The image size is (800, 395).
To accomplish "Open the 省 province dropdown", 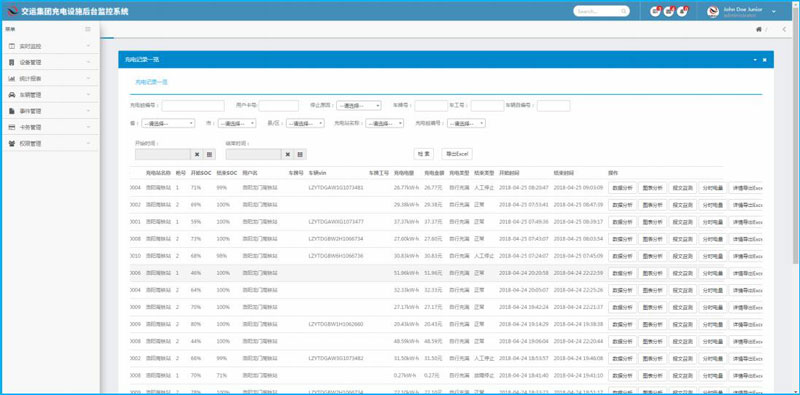I will coord(168,123).
